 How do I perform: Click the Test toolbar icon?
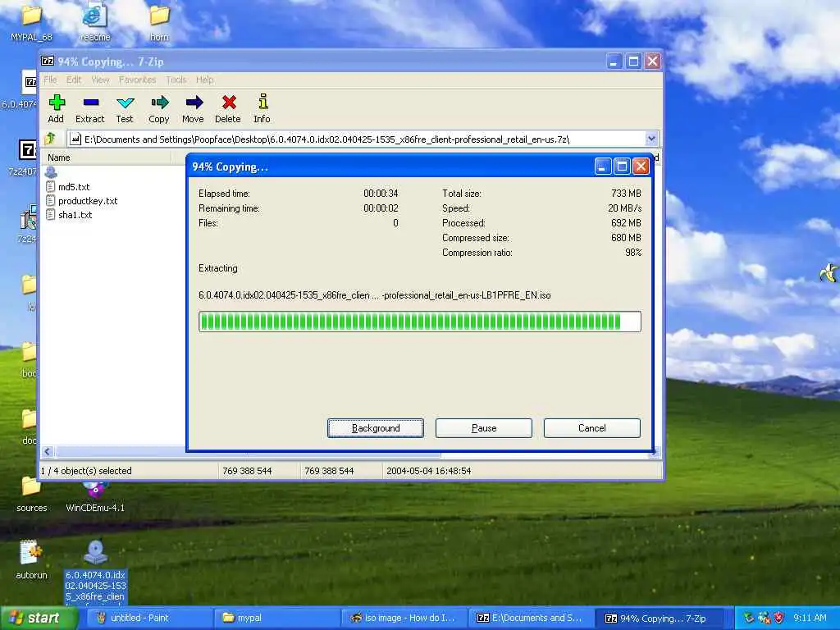[x=125, y=109]
